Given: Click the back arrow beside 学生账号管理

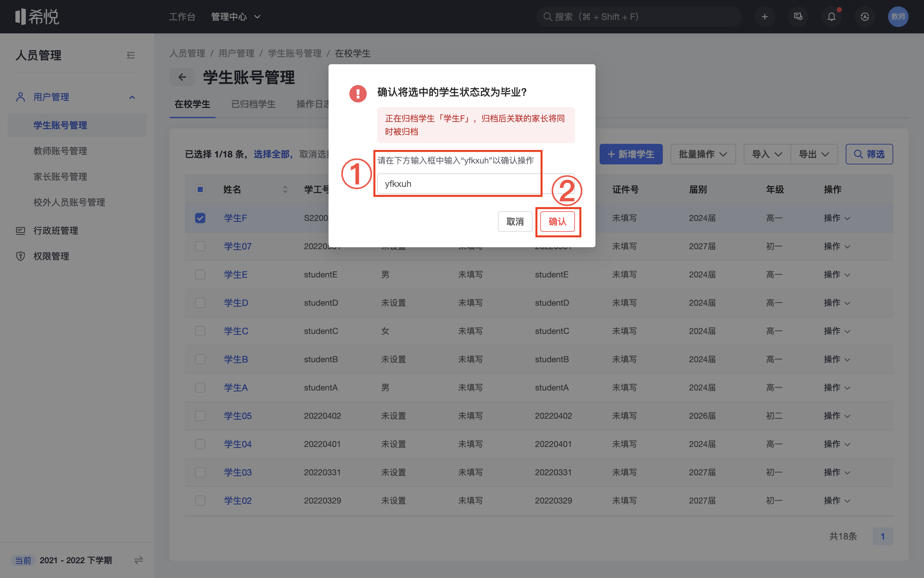Looking at the screenshot, I should [x=182, y=77].
